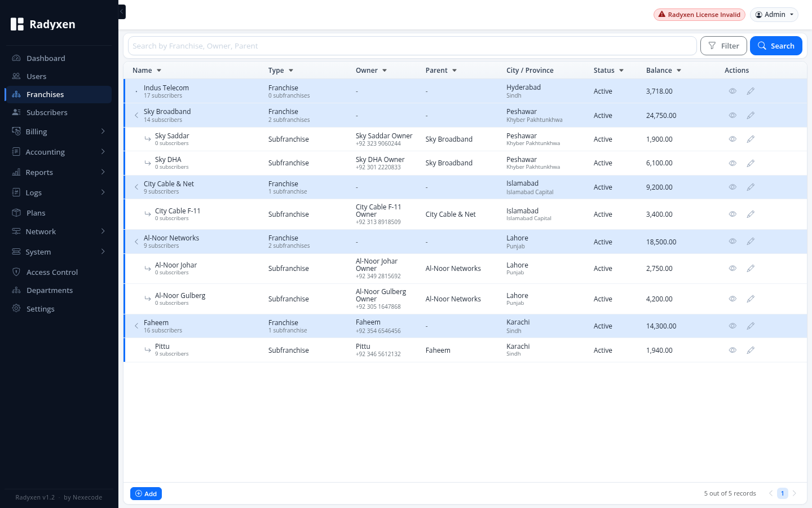The height and width of the screenshot is (508, 812).
Task: Open the Filter options button
Action: point(723,46)
